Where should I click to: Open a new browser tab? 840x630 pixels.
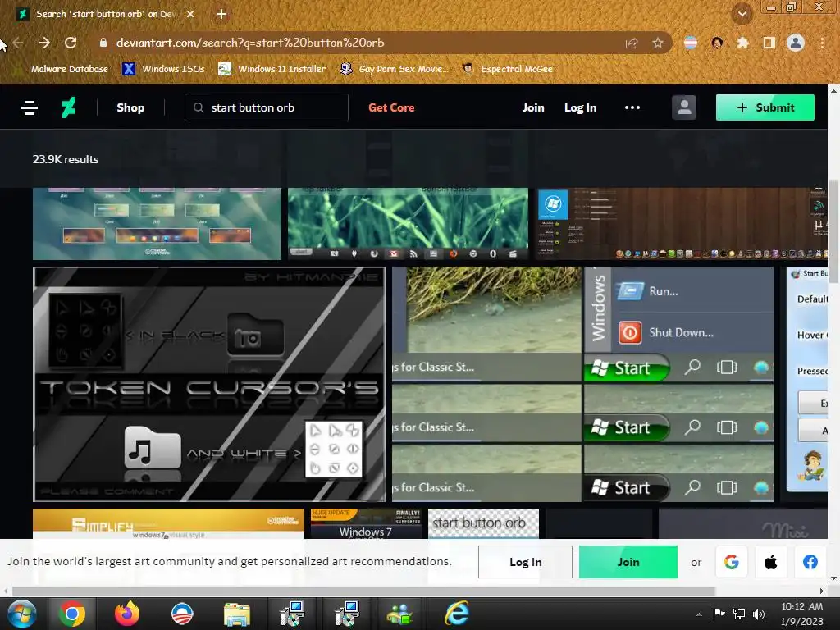coord(221,15)
